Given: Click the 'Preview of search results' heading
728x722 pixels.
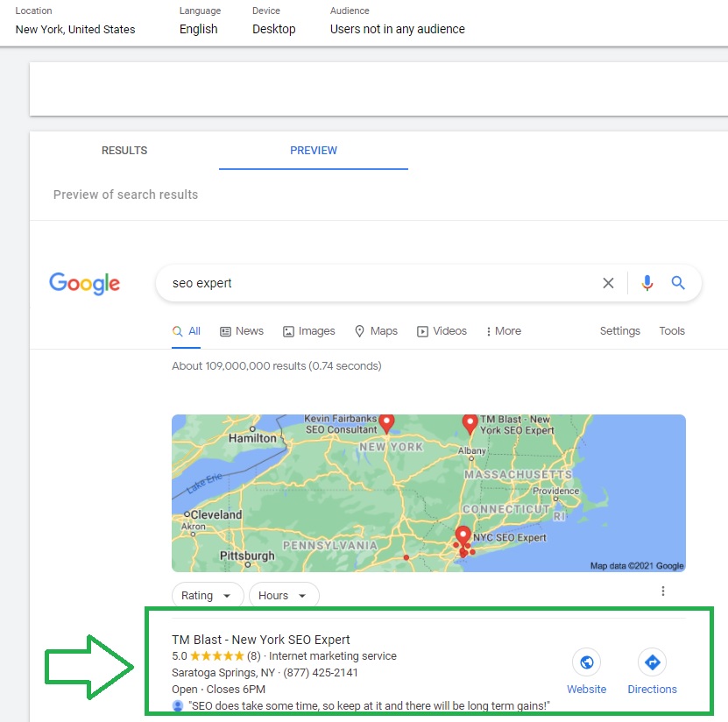Looking at the screenshot, I should (125, 195).
